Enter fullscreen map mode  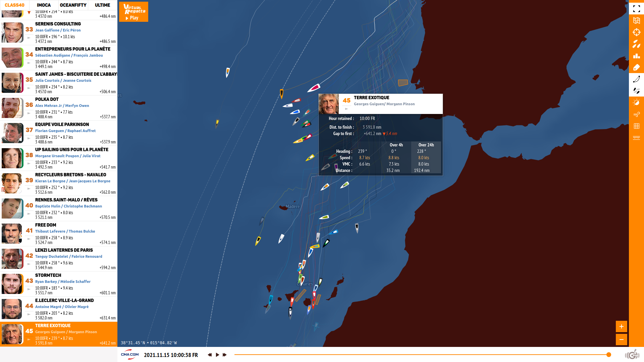(x=636, y=9)
